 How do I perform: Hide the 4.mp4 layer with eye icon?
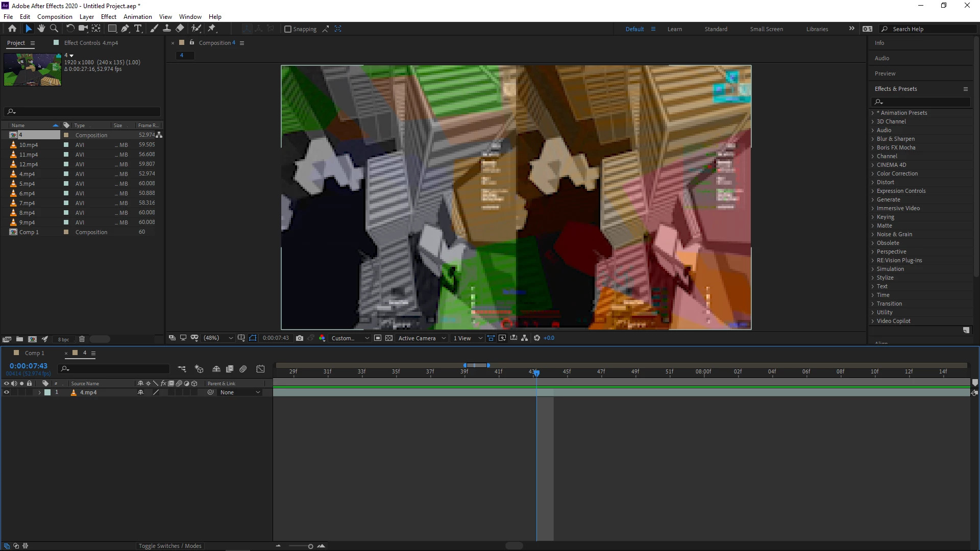coord(7,392)
